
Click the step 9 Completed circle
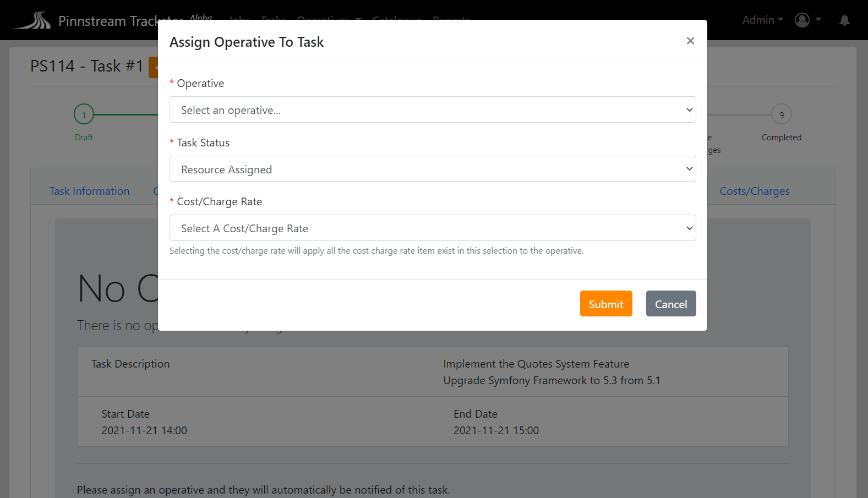(781, 114)
